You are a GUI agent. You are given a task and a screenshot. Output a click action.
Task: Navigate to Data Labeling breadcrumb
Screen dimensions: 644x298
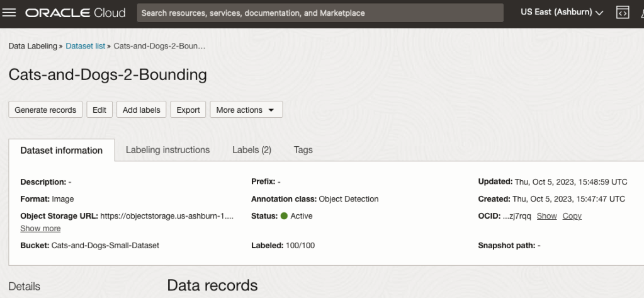pos(32,46)
